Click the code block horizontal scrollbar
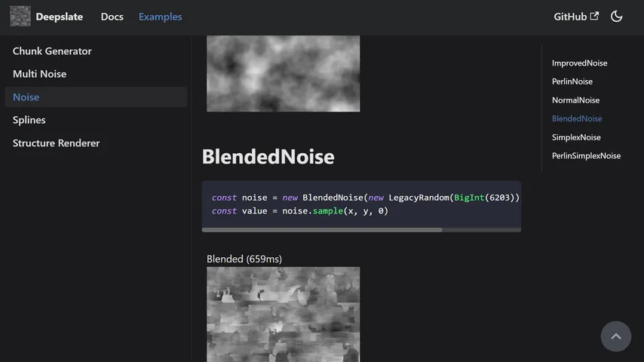The width and height of the screenshot is (644, 362). 322,230
